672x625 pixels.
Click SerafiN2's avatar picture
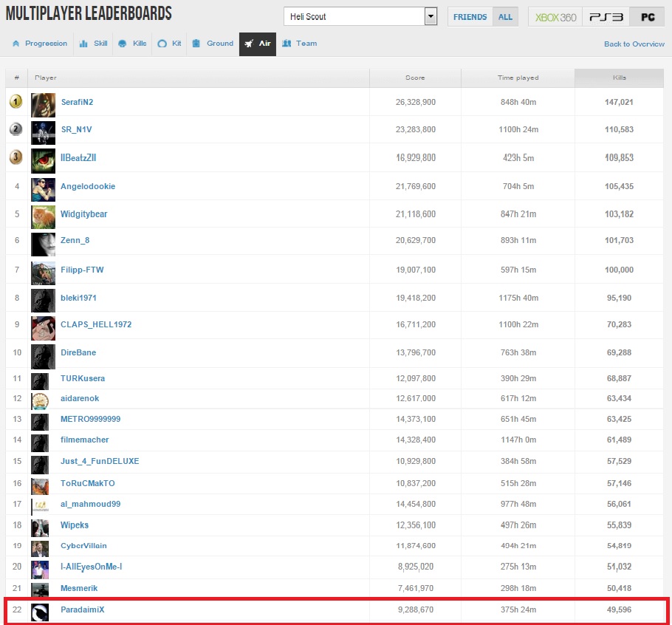pyautogui.click(x=44, y=104)
